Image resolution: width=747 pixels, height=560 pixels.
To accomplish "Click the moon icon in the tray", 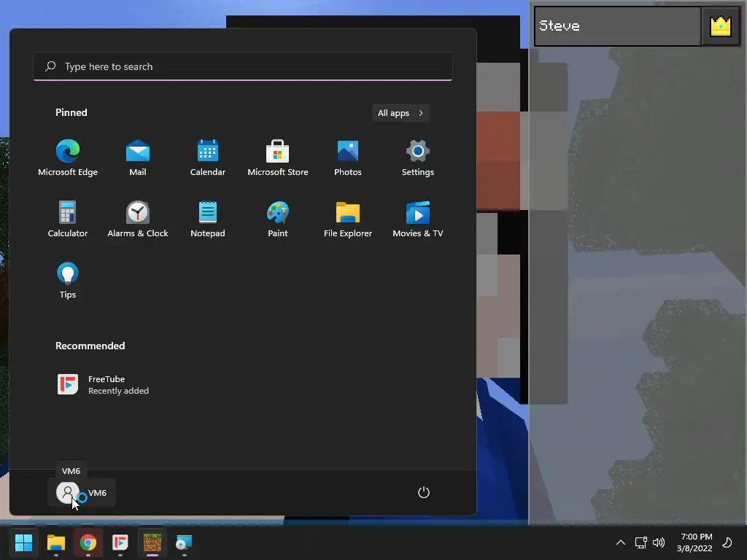I will [x=727, y=542].
